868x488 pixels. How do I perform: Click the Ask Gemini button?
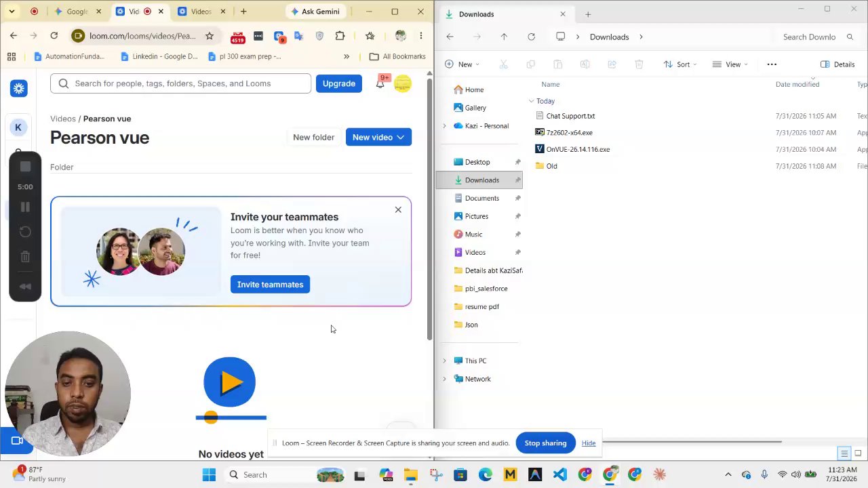click(316, 12)
